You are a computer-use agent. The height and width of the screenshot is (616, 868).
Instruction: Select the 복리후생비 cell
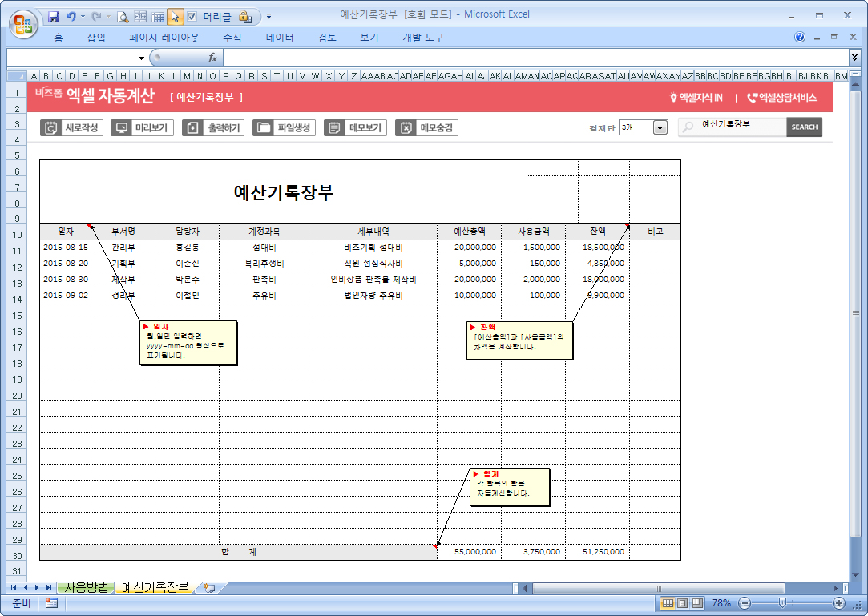pyautogui.click(x=264, y=264)
